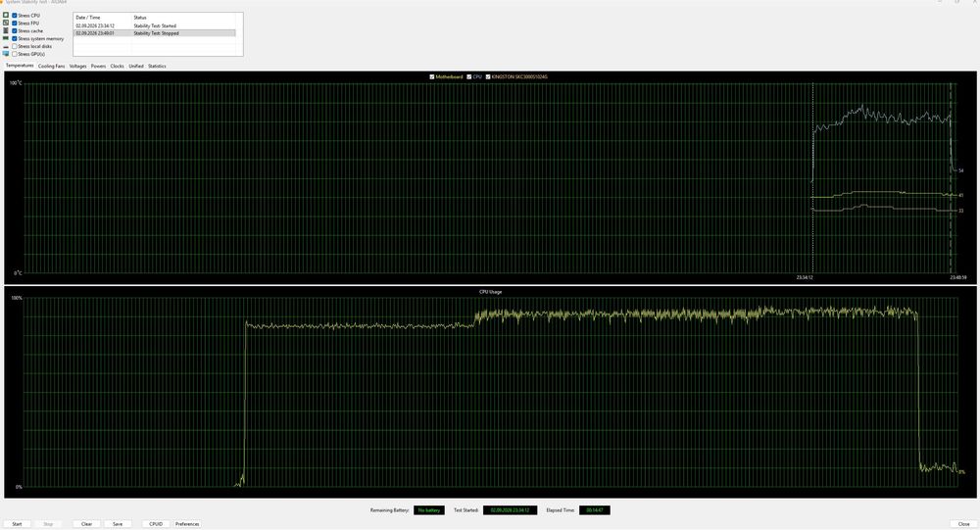980x530 pixels.
Task: Click the Save button
Action: pos(118,524)
